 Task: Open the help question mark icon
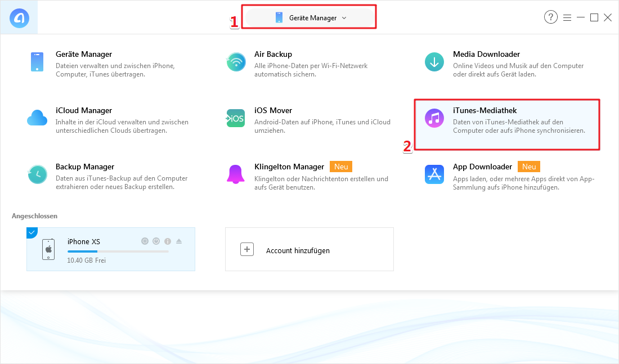[551, 17]
